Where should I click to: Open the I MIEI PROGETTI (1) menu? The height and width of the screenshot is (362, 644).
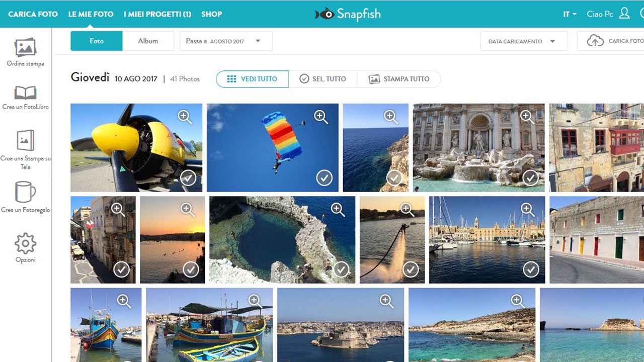(x=157, y=14)
